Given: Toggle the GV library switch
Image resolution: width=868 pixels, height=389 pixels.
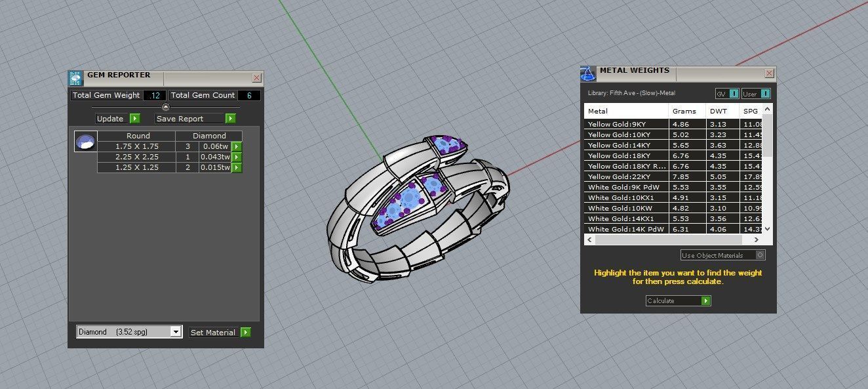Looking at the screenshot, I should click(734, 94).
